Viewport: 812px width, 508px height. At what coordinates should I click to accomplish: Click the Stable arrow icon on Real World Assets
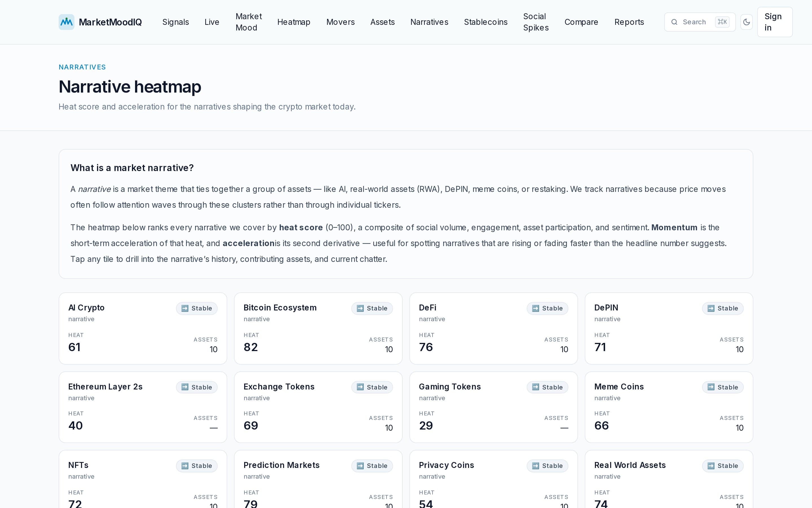coord(711,466)
